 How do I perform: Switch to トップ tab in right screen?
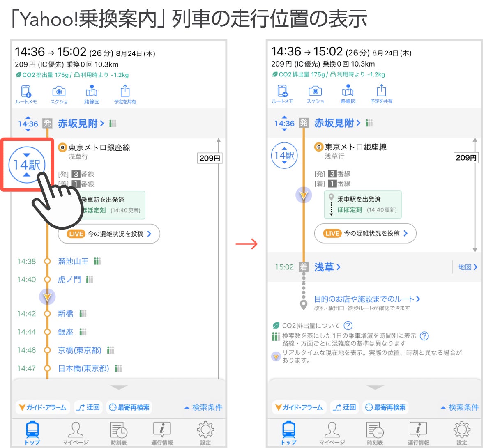(289, 433)
